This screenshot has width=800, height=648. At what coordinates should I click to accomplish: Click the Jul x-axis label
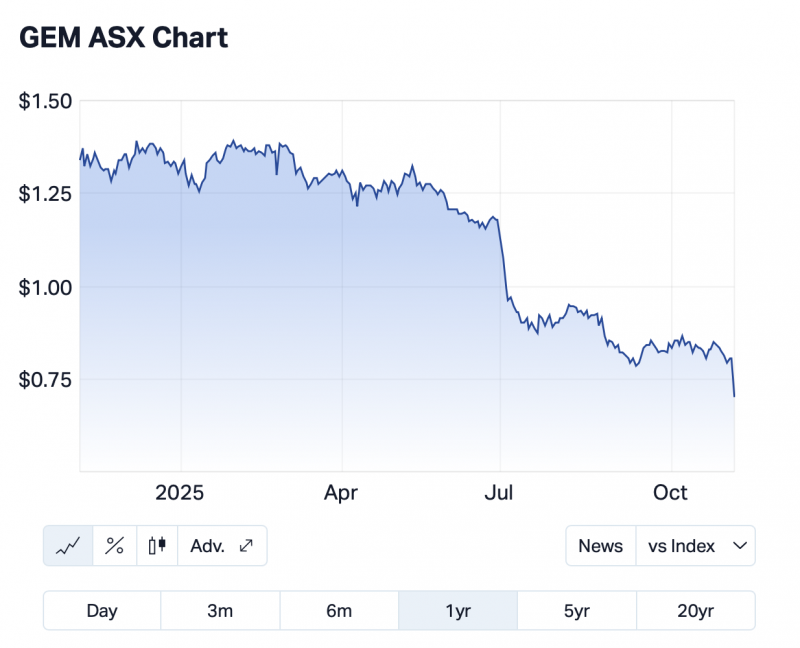click(499, 493)
